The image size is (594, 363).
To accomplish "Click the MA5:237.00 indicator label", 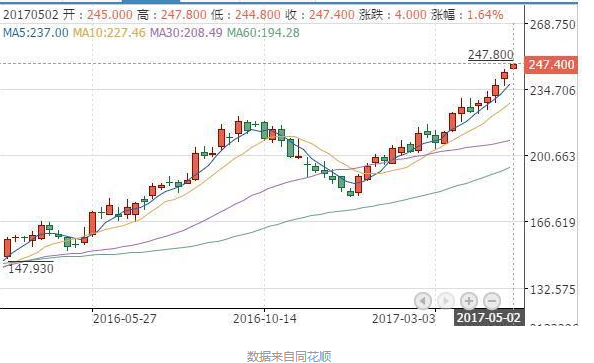I will click(x=36, y=33).
